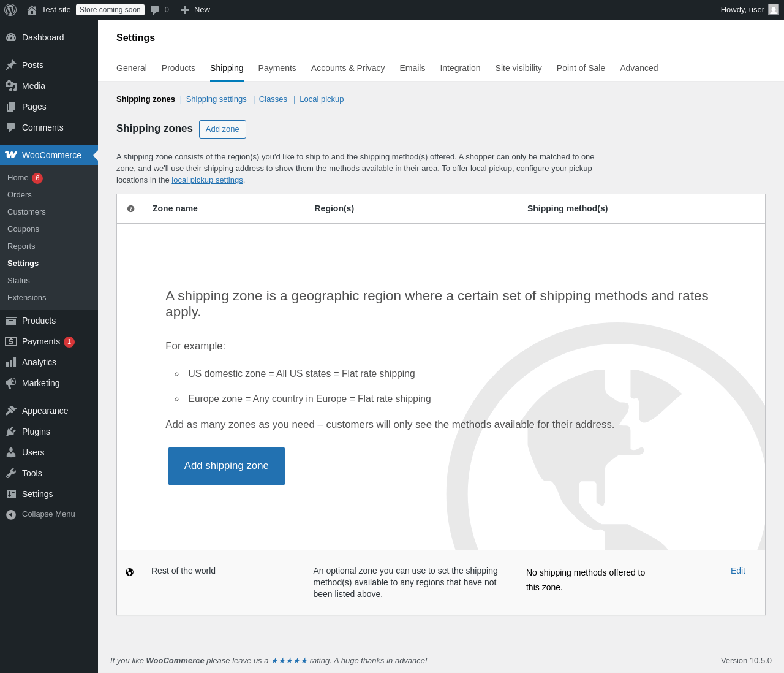The width and height of the screenshot is (784, 673).
Task: Click the Dashboard gauge icon
Action: pyautogui.click(x=11, y=37)
